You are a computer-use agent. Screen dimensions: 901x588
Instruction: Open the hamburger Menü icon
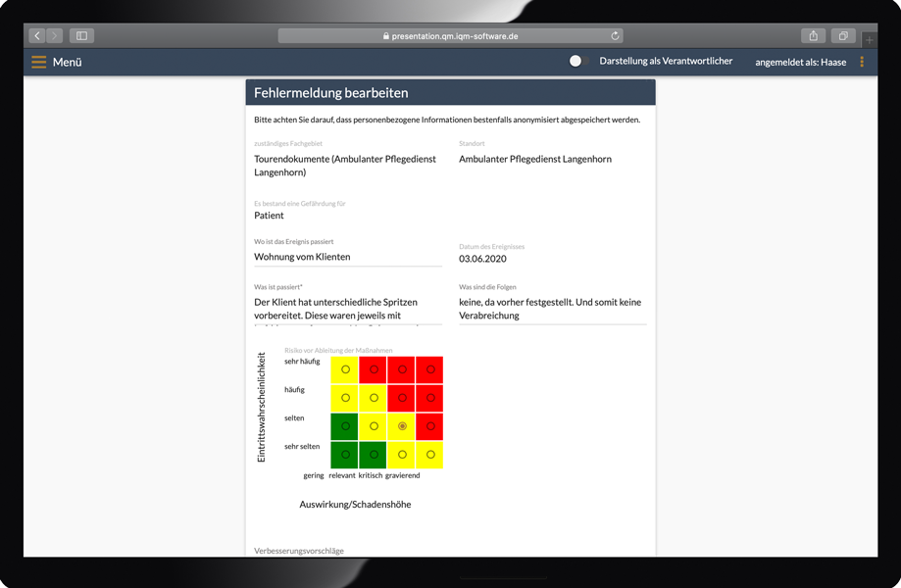tap(38, 62)
